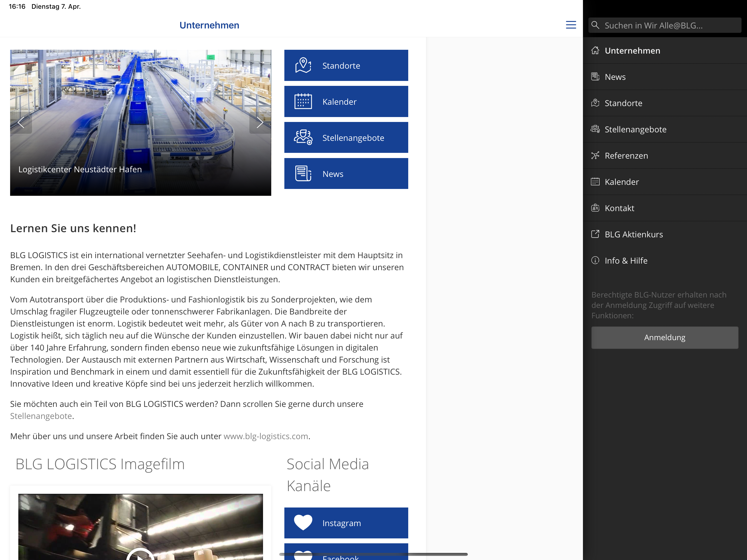
Task: Open the hamburger menu icon
Action: [x=571, y=25]
